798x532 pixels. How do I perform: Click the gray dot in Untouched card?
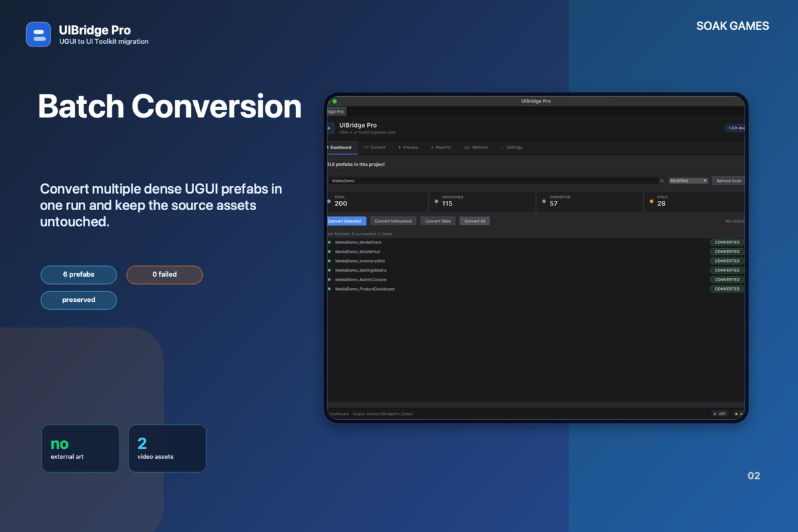(436, 201)
